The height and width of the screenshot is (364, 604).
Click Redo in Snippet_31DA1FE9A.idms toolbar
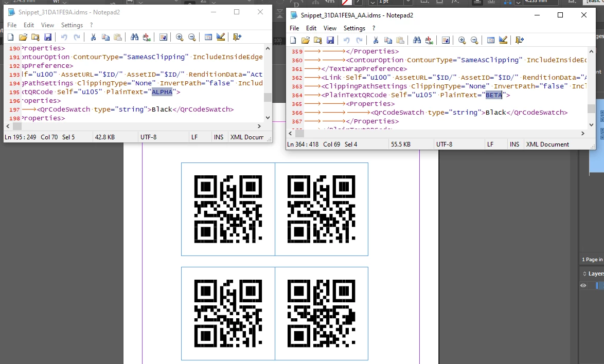point(77,37)
